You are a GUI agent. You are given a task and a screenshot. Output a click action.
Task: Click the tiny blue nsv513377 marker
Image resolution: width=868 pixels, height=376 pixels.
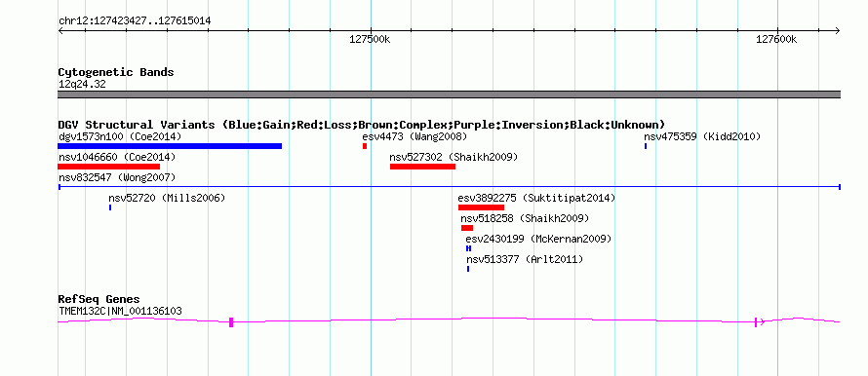468,269
